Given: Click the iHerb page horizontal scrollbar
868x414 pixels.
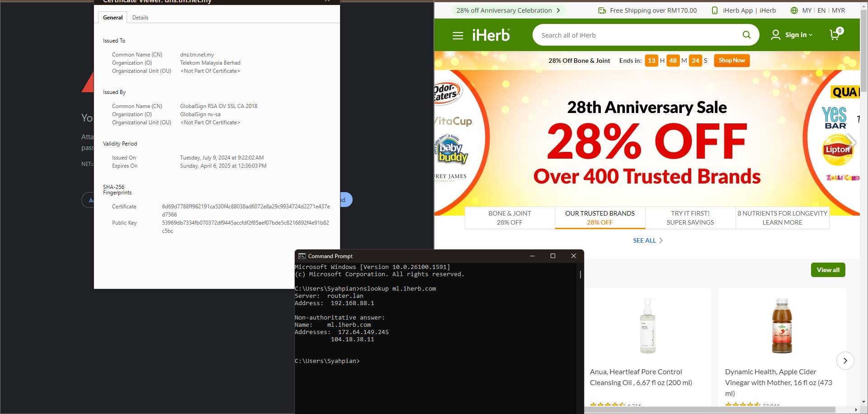Looking at the screenshot, I should 710,410.
